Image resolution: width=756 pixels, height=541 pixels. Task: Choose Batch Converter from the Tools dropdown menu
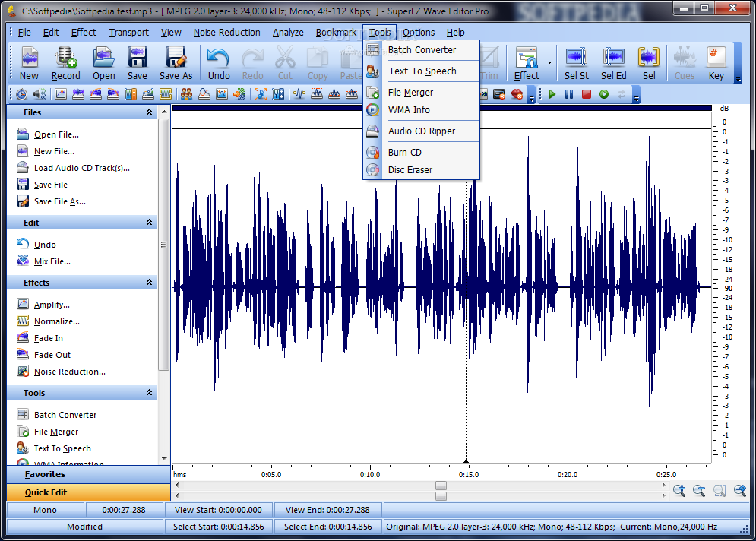[422, 49]
